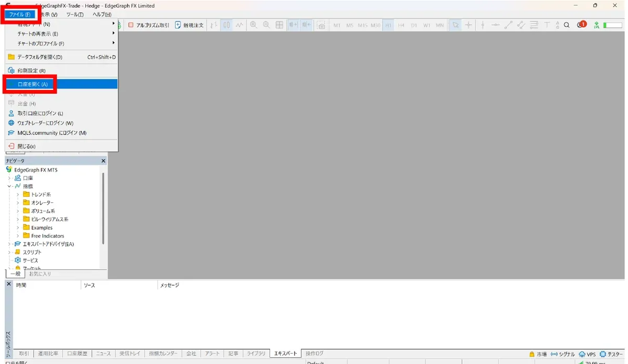Expand the オシレーター folder

pos(18,203)
